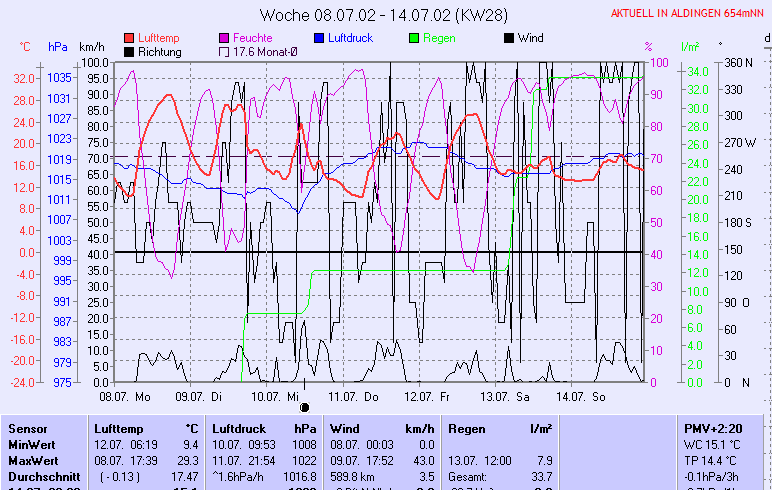Click the AKTUELL IN ALDINGEN 654mNN link

689,13
